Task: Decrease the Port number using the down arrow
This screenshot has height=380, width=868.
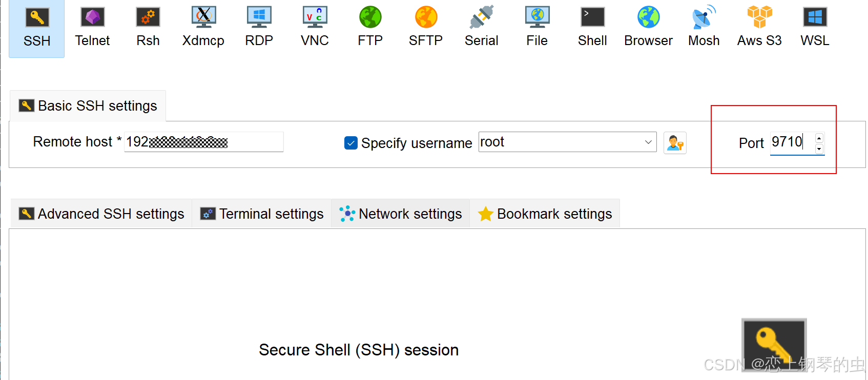Action: pyautogui.click(x=819, y=150)
